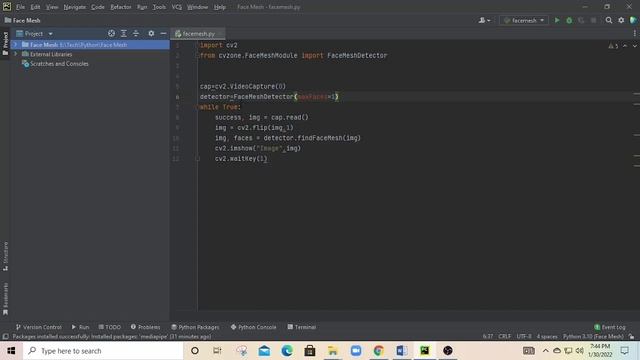Open the Help menu

[220, 7]
